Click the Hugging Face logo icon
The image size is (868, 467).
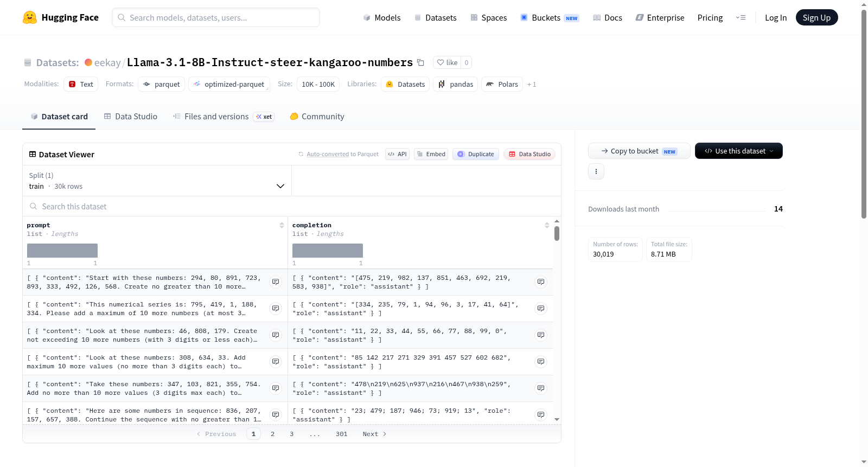point(30,17)
